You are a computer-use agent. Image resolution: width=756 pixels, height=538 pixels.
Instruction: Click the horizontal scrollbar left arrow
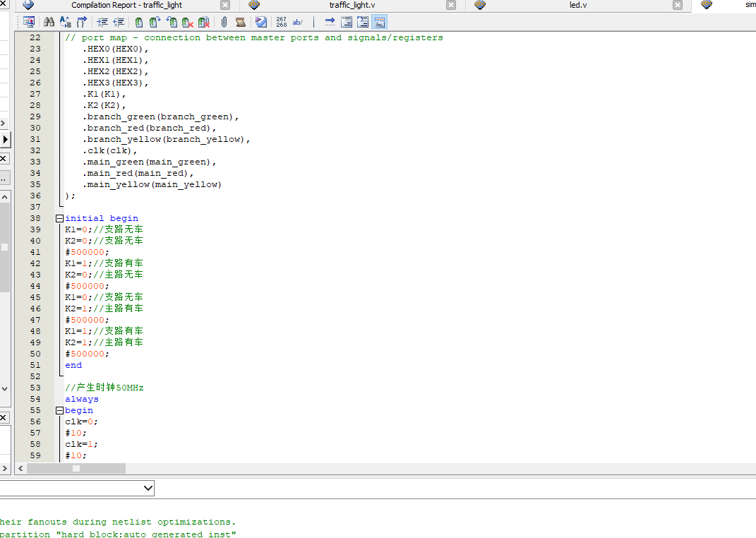pos(20,469)
